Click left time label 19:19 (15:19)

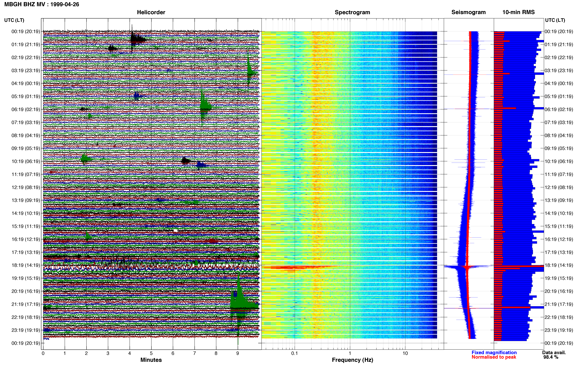(26, 278)
